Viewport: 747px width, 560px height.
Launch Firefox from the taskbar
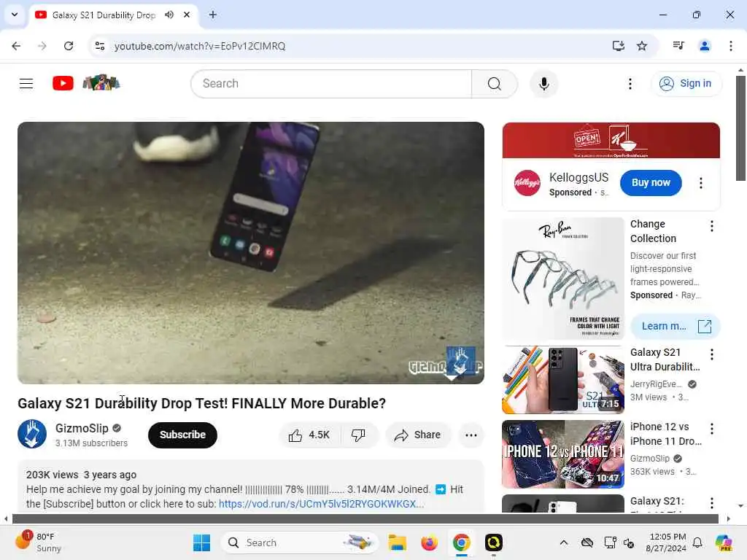(429, 542)
